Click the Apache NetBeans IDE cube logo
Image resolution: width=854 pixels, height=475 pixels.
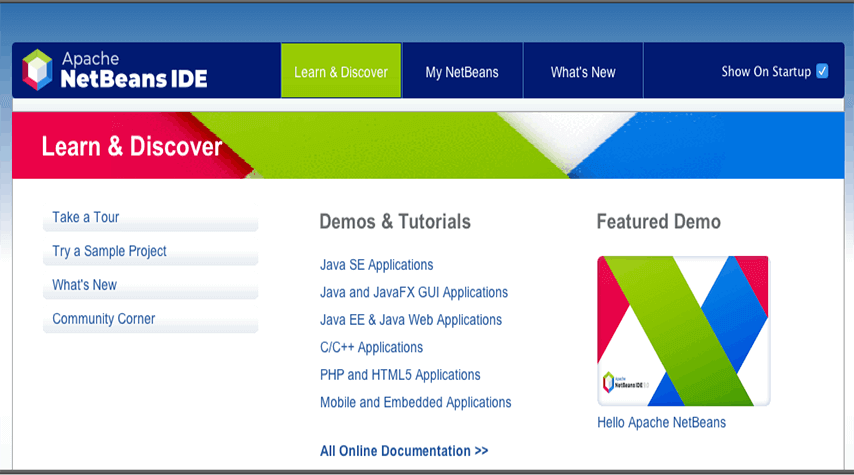pos(37,70)
